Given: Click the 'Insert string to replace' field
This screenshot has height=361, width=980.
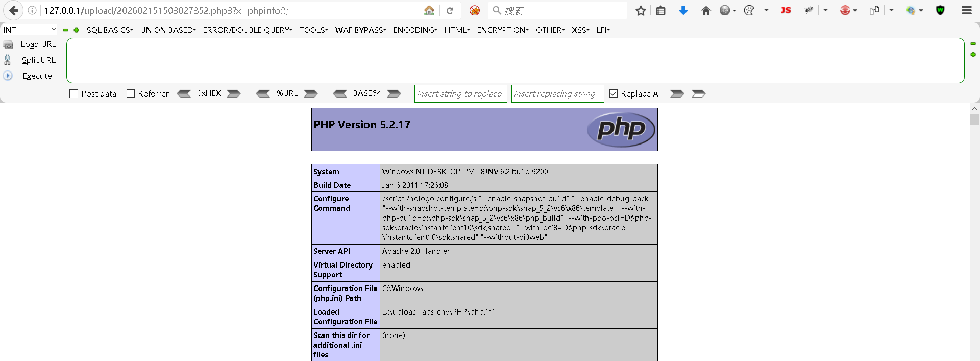Looking at the screenshot, I should pyautogui.click(x=460, y=93).
